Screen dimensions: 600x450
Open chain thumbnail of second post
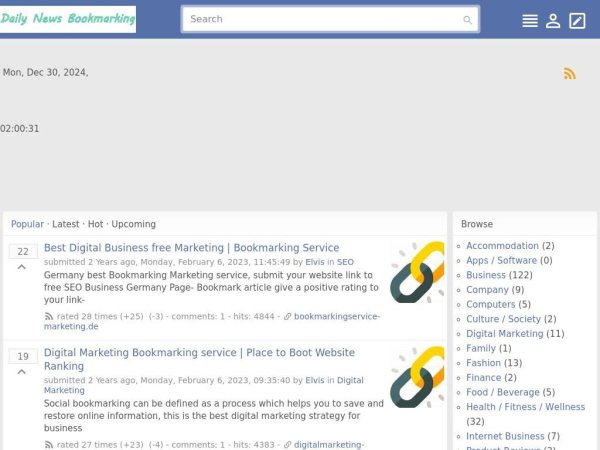click(417, 377)
